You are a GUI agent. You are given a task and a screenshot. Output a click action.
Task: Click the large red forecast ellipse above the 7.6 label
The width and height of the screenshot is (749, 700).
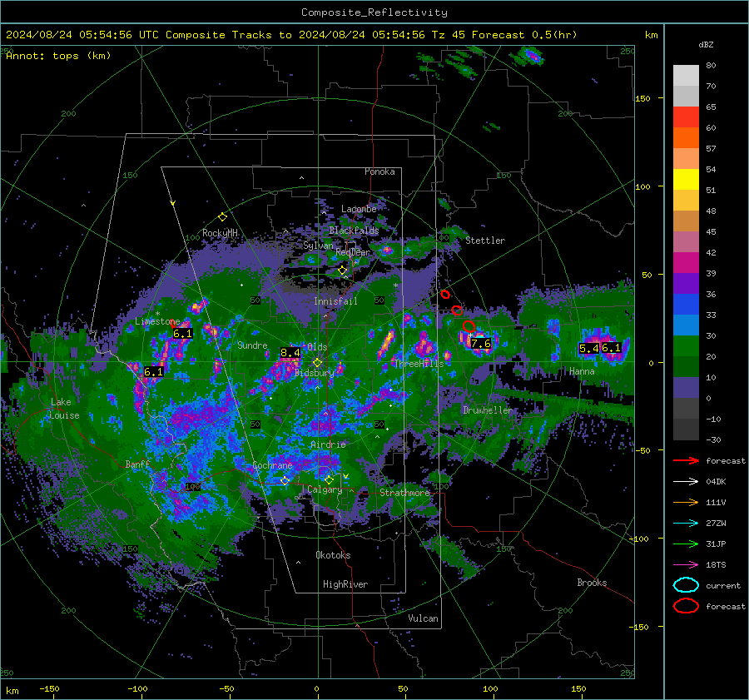(x=469, y=326)
